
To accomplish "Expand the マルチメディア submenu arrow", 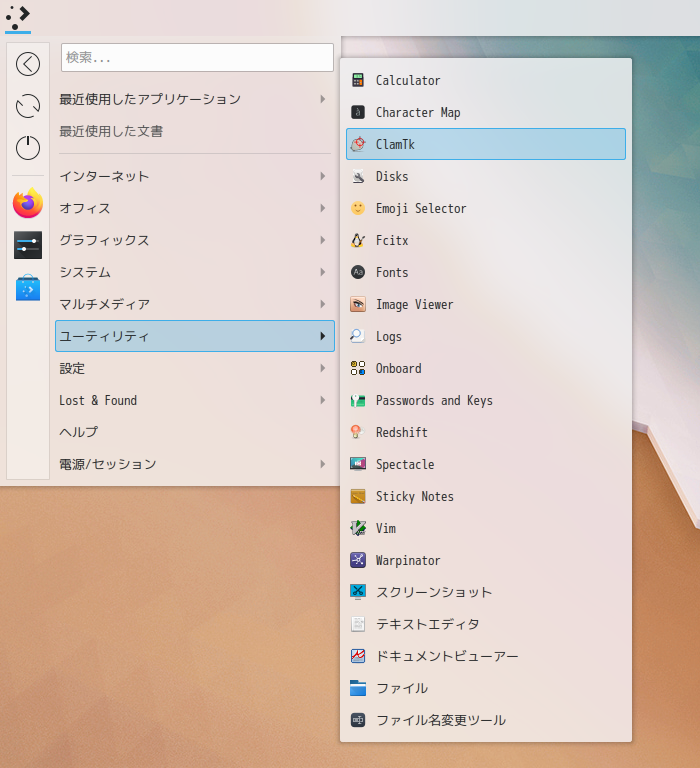I will (x=323, y=304).
